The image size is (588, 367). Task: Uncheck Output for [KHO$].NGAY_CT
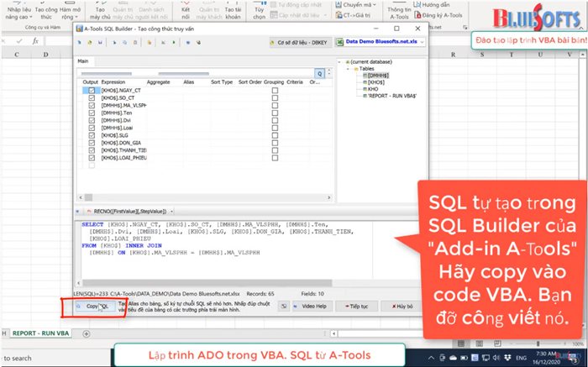92,90
